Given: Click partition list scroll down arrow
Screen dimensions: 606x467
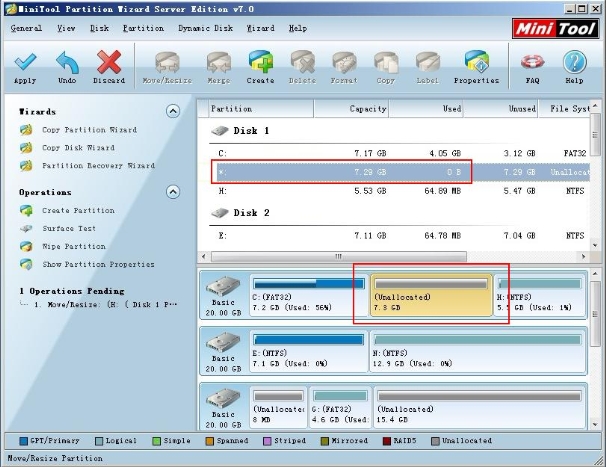Looking at the screenshot, I should pyautogui.click(x=595, y=245).
